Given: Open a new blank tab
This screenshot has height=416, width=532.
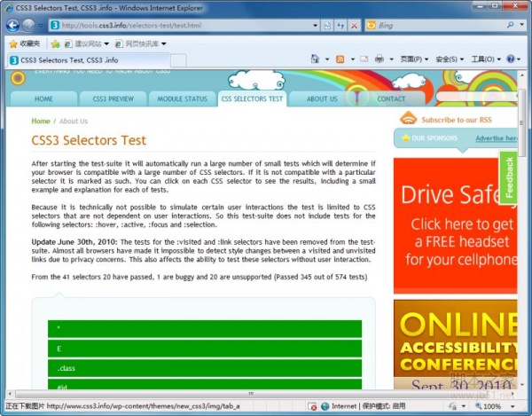Looking at the screenshot, I should coord(178,60).
